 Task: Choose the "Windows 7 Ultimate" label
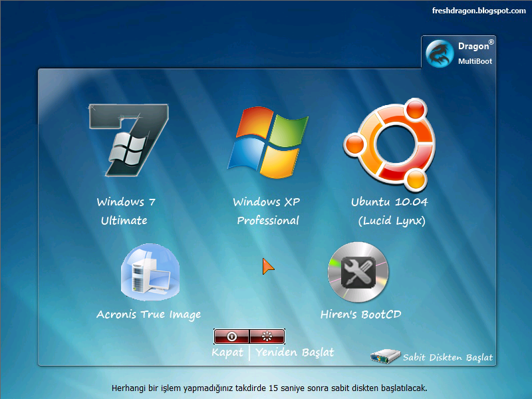pyautogui.click(x=126, y=211)
